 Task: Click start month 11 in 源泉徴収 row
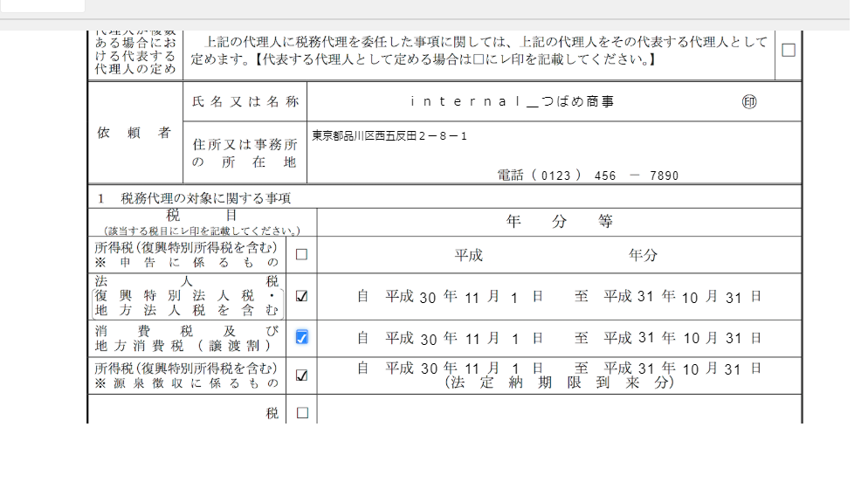click(472, 369)
